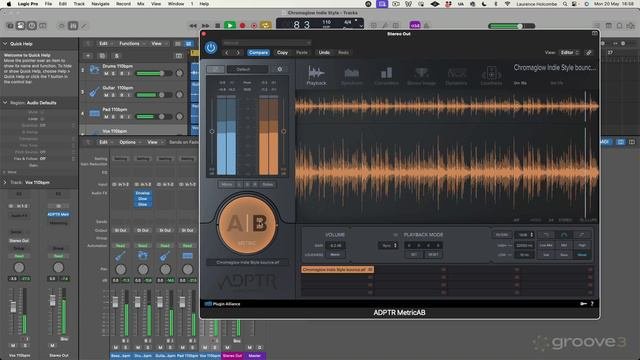The height and width of the screenshot is (360, 640).
Task: Click the plugin link chain icon
Action: pos(588,53)
